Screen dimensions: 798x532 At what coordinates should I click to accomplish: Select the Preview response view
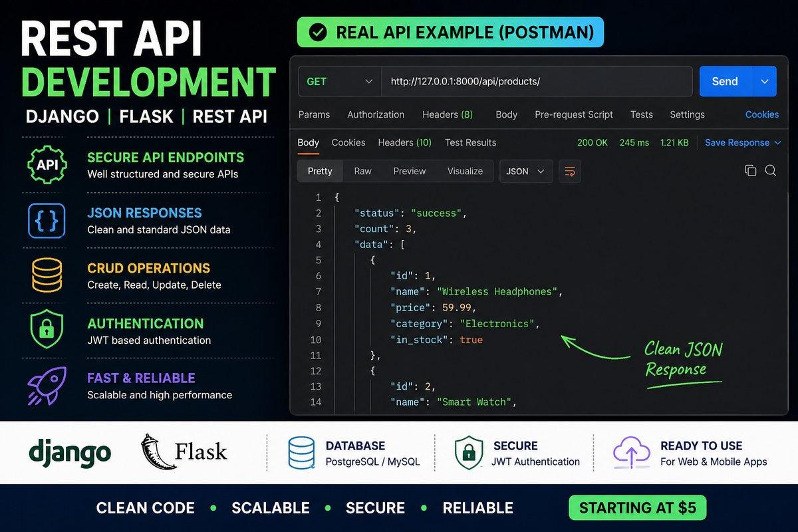point(410,171)
